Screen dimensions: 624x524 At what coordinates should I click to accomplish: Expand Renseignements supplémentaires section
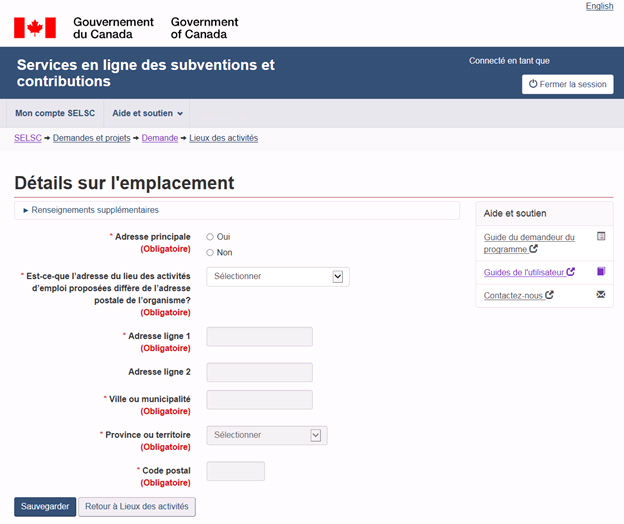click(91, 210)
